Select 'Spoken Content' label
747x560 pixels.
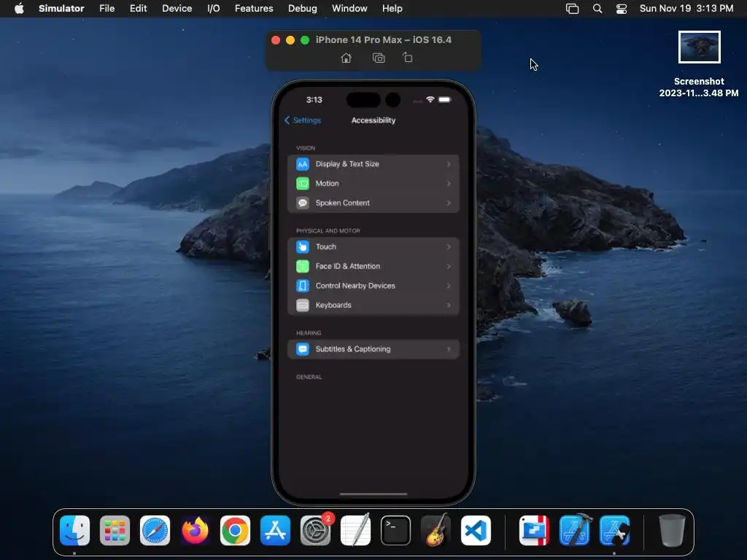343,203
